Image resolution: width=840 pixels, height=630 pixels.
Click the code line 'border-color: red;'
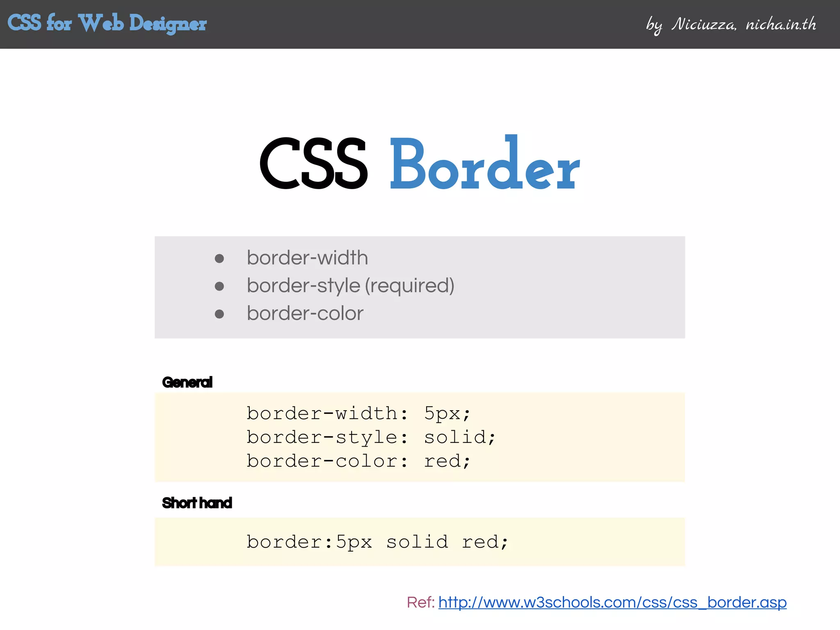(x=358, y=461)
